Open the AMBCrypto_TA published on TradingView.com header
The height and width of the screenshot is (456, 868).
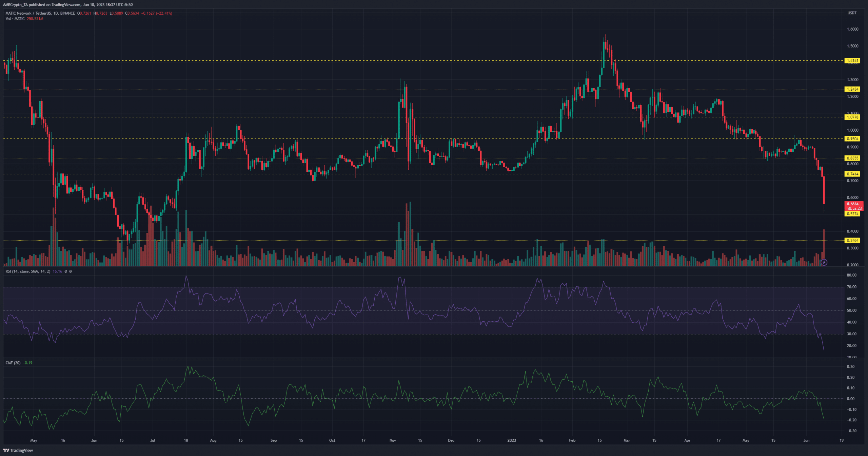pos(68,4)
